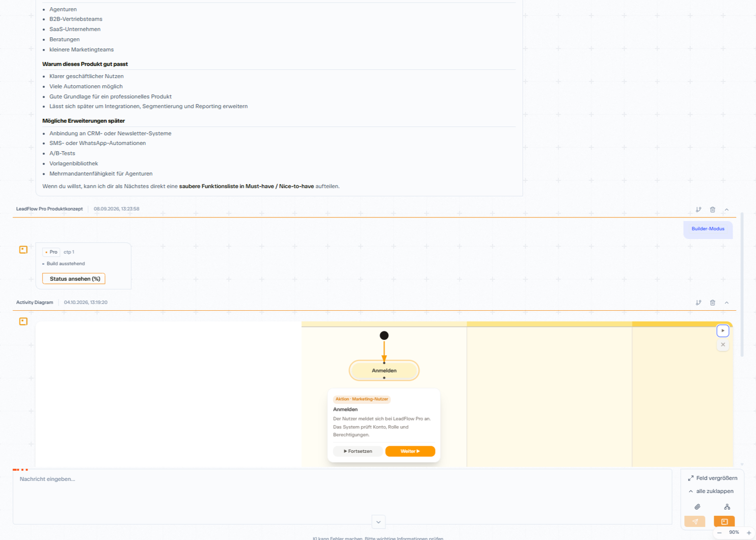This screenshot has height=540, width=756.
Task: Click bold text saubere Funktionsliste in Must-have / Nice-to-have
Action: click(246, 187)
